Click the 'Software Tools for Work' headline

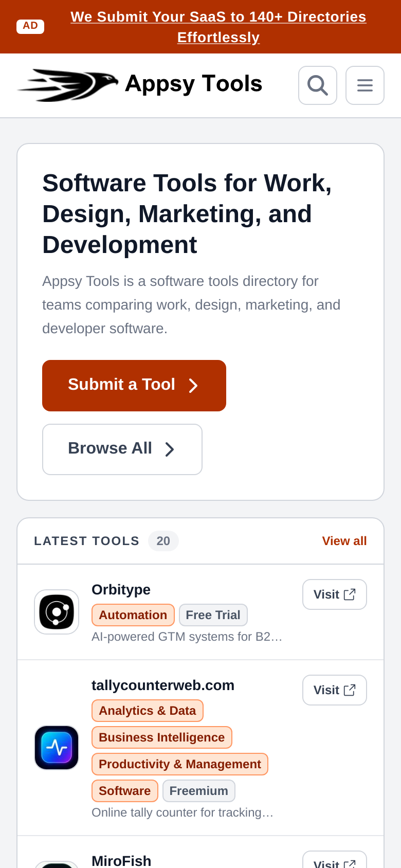click(x=187, y=214)
